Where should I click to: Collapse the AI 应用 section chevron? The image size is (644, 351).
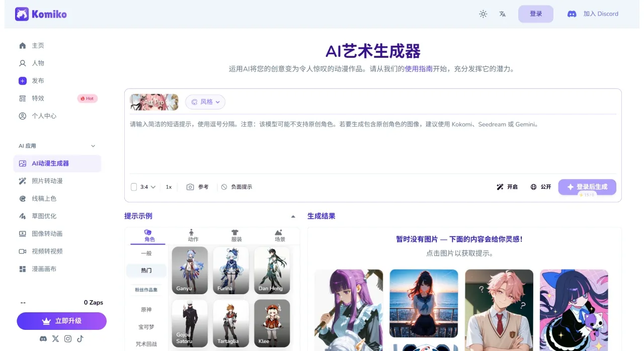coord(93,146)
